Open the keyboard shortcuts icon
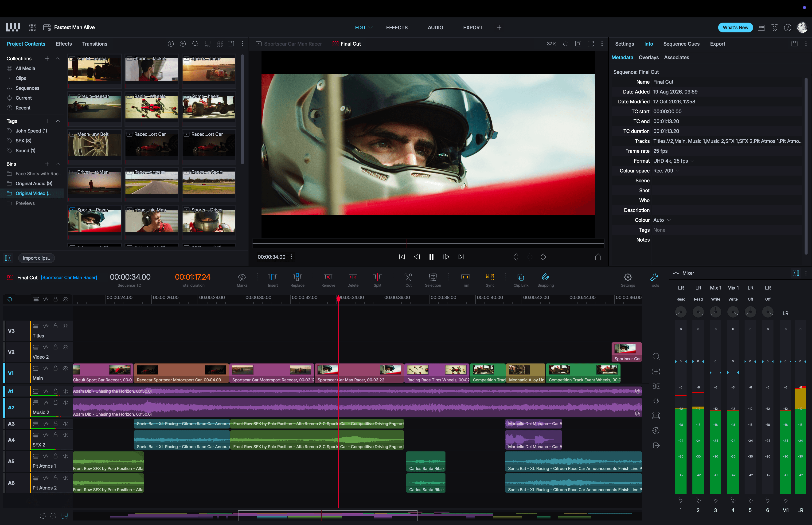812x525 pixels. (x=761, y=28)
